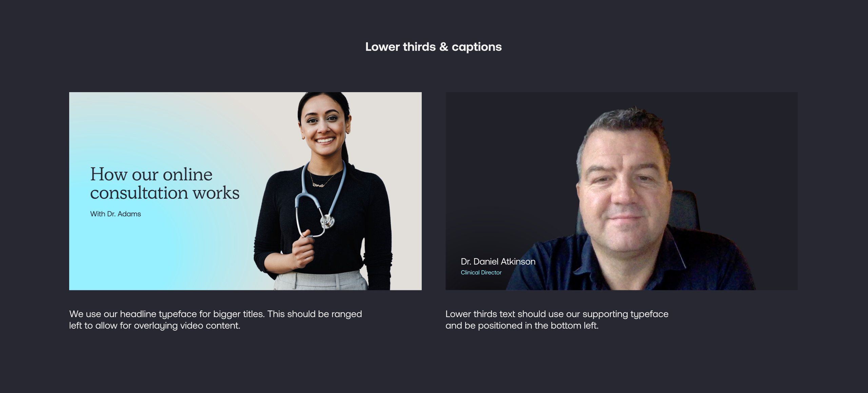Click the 'Lower thirds & captions' heading
The image size is (868, 393).
433,47
